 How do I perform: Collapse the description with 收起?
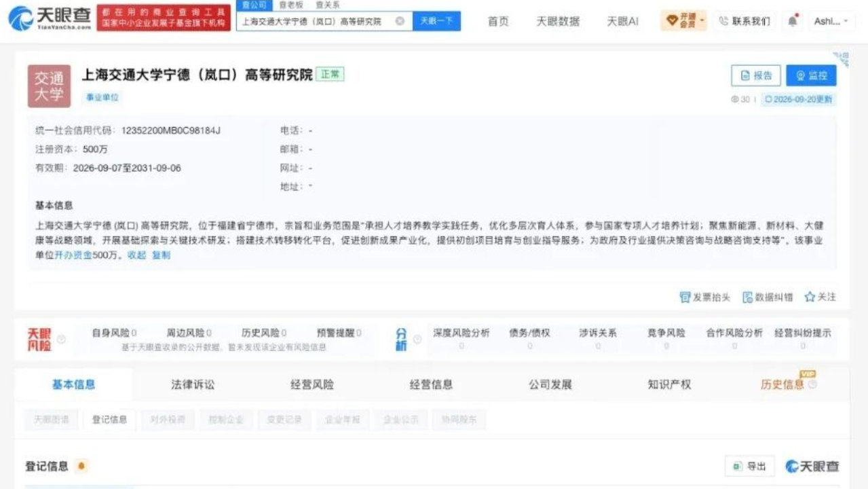point(137,255)
